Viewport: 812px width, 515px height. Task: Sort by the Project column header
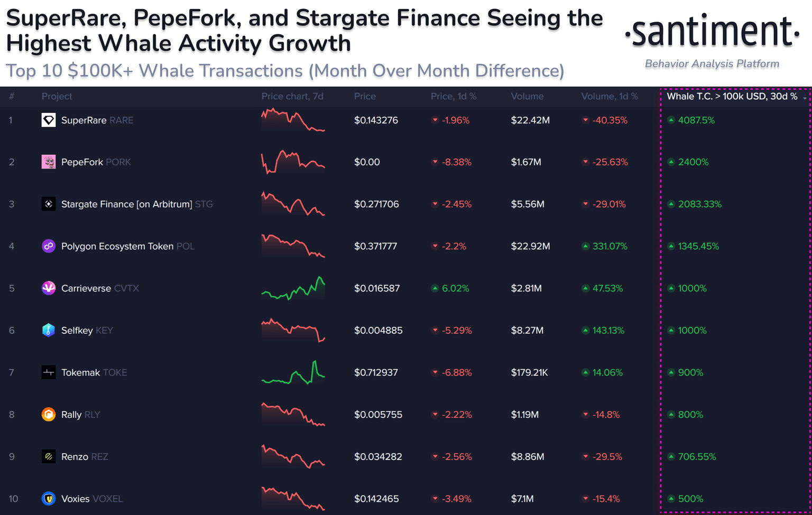click(57, 96)
